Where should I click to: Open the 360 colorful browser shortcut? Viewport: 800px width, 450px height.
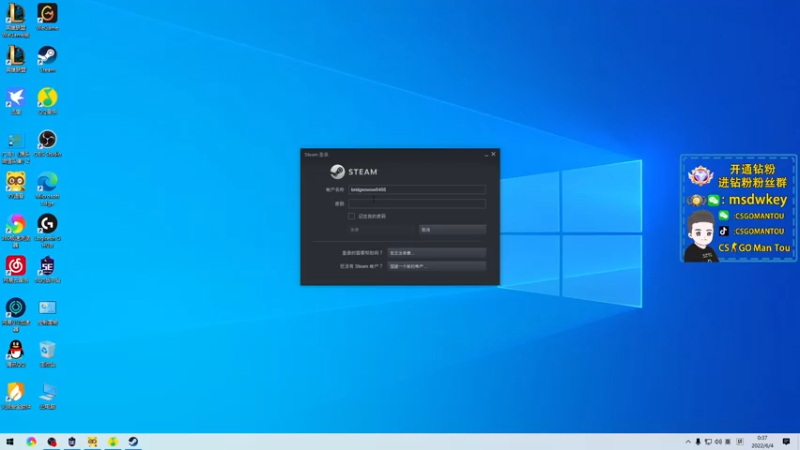[16, 231]
